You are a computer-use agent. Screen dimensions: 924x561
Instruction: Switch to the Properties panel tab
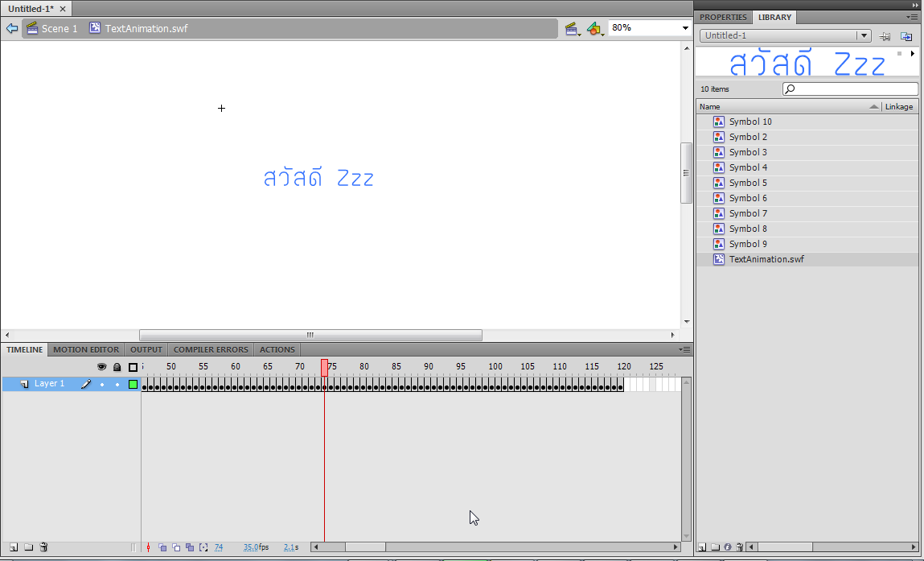click(x=723, y=17)
